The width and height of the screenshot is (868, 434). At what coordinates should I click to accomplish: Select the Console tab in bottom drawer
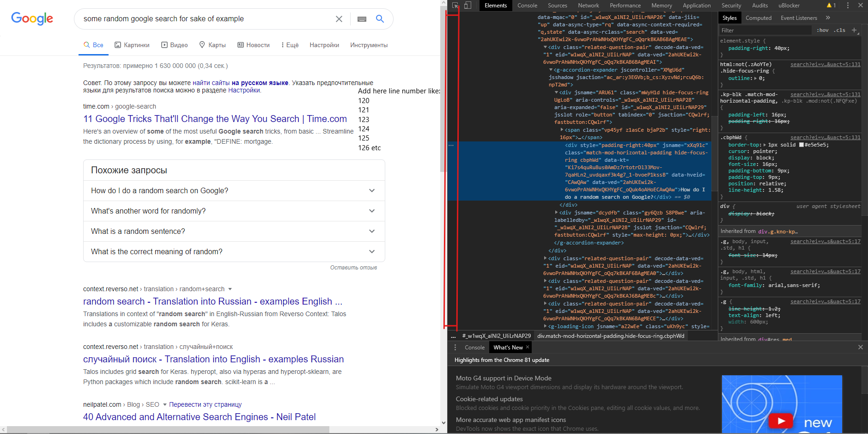pos(474,348)
